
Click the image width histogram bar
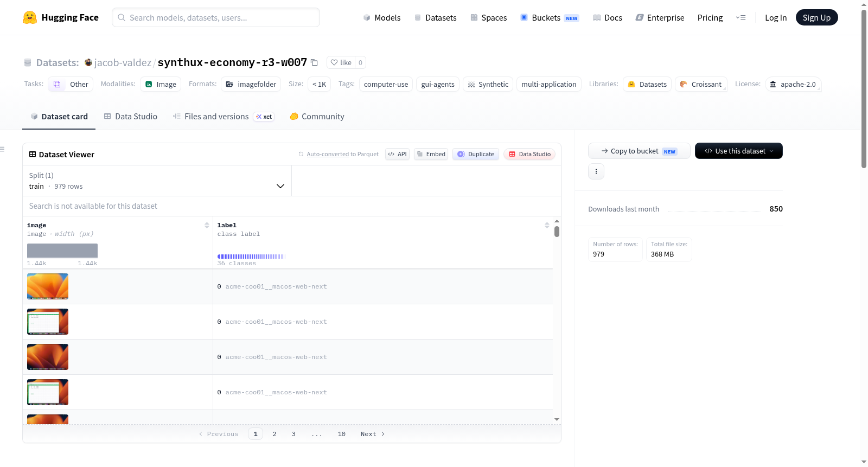point(62,251)
